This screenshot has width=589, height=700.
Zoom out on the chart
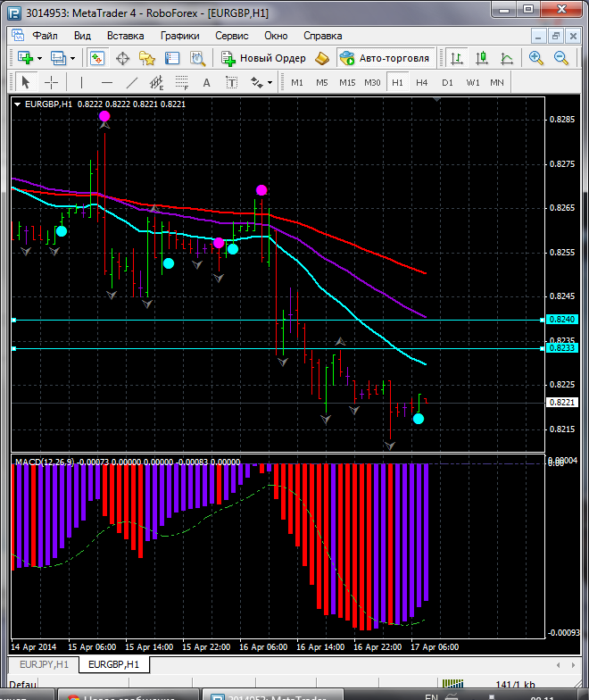[560, 58]
